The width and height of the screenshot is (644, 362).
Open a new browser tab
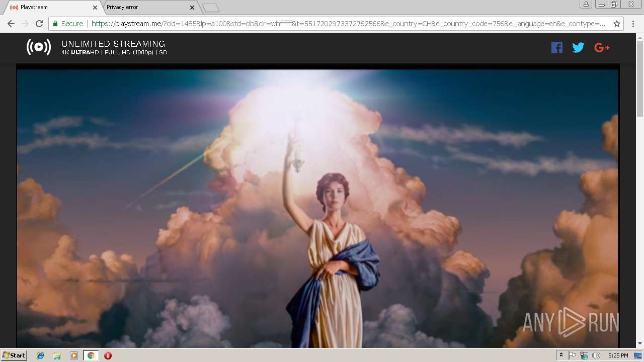tap(211, 8)
